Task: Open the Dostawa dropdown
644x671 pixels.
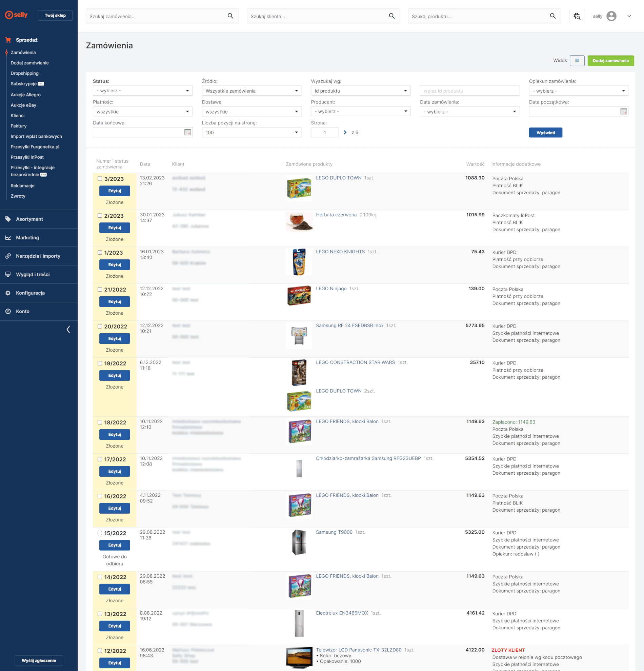Action: pos(252,112)
